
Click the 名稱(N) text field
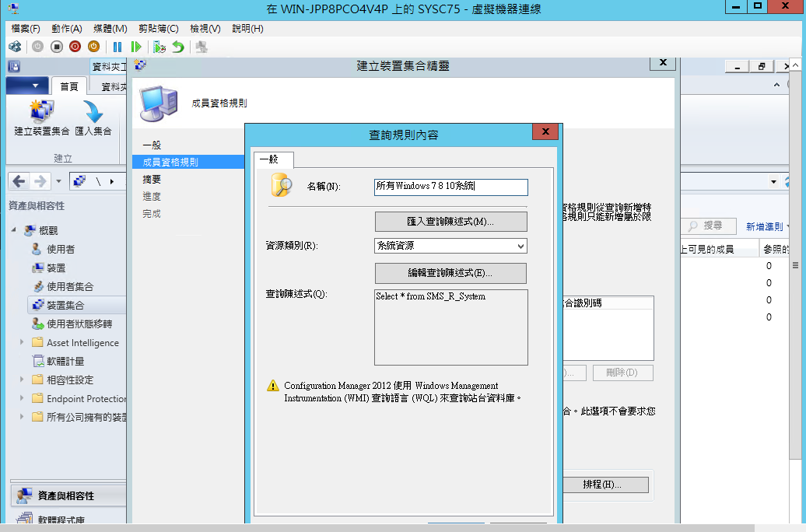coord(450,187)
